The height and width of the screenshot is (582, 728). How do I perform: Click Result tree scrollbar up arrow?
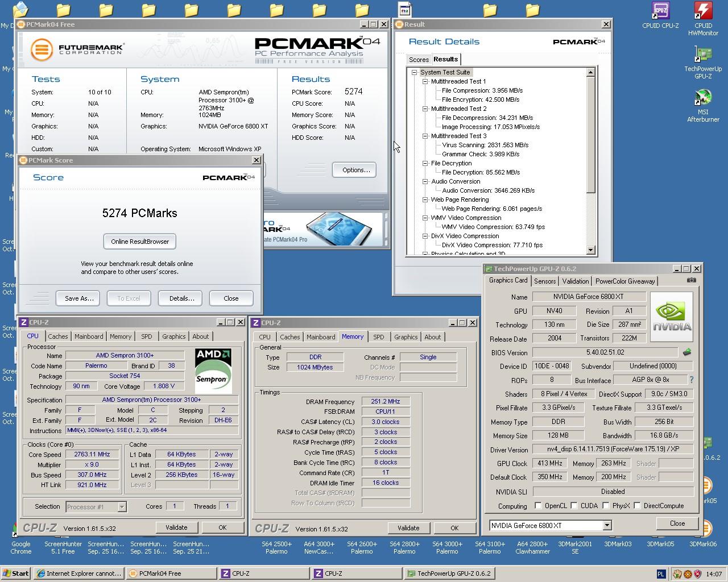pyautogui.click(x=590, y=72)
